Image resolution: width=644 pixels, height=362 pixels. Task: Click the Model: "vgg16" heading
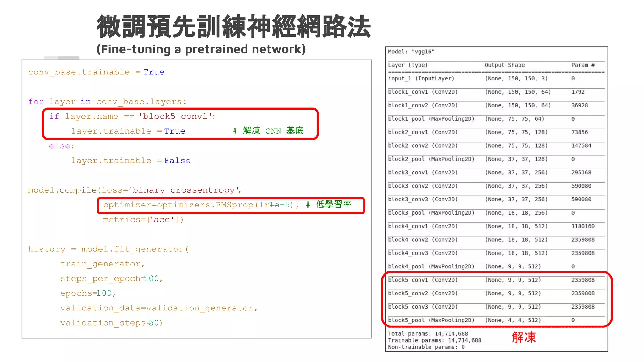(411, 52)
